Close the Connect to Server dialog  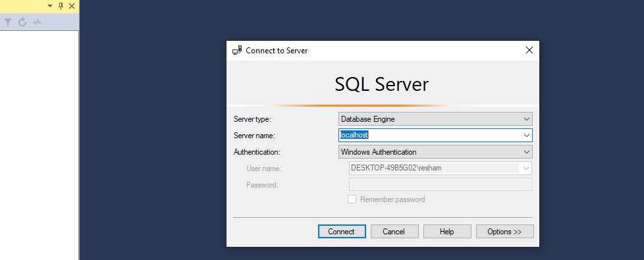click(x=529, y=50)
